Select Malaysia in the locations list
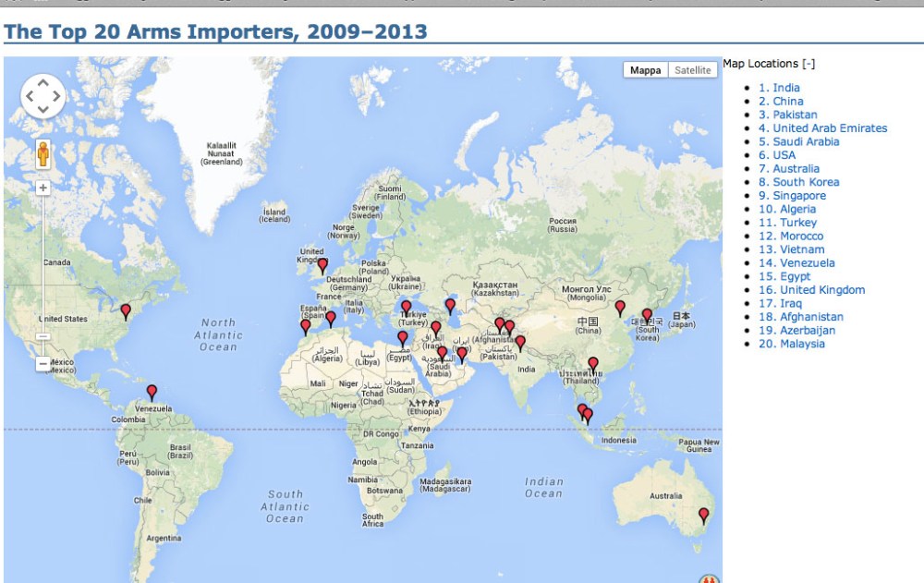Image resolution: width=924 pixels, height=583 pixels. [792, 344]
